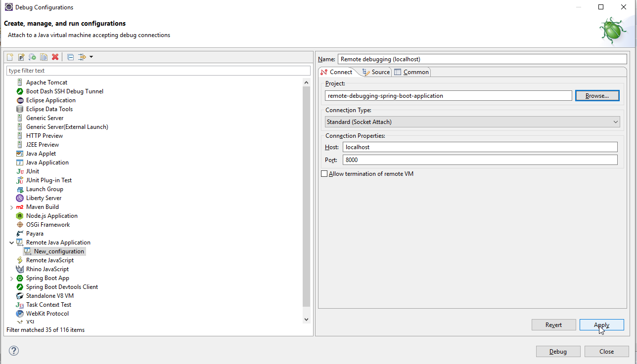The height and width of the screenshot is (364, 637).
Task: Click the Liberty Server icon
Action: pos(20,198)
